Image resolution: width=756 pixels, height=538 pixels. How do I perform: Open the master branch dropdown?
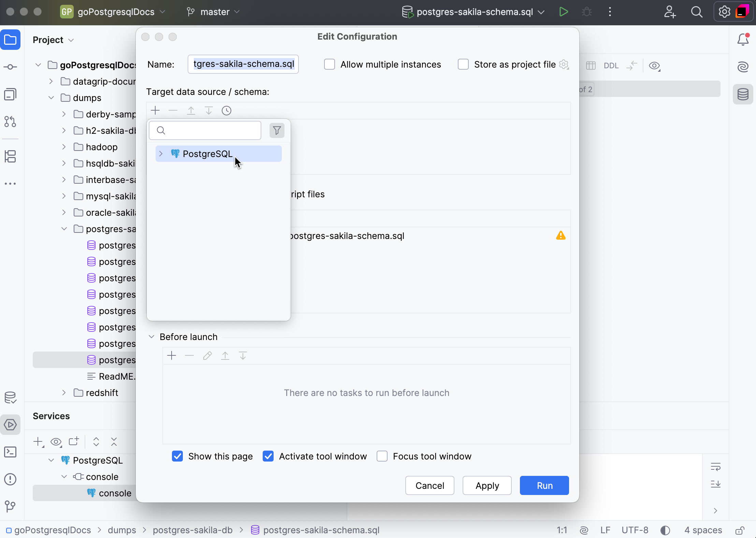(x=213, y=11)
